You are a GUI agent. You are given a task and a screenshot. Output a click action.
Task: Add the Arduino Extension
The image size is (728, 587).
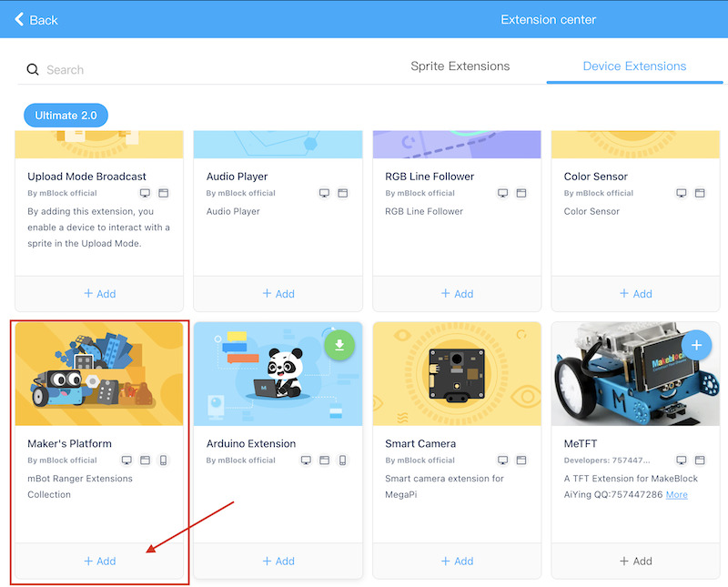[278, 561]
